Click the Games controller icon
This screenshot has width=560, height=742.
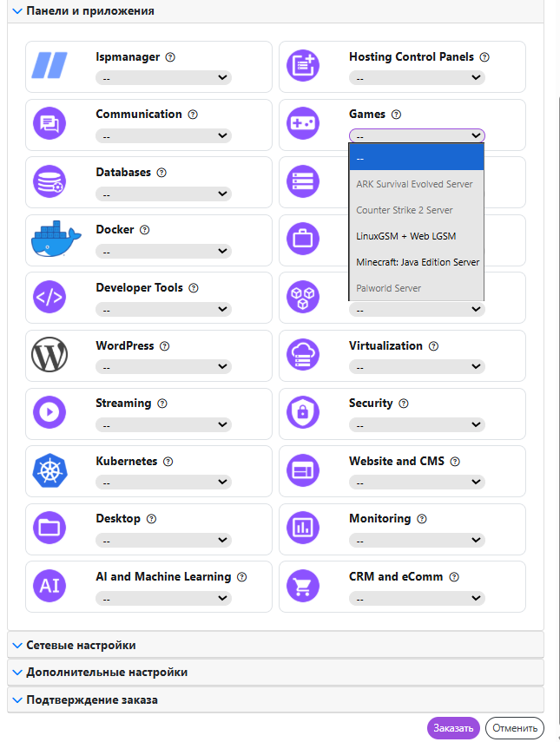(303, 124)
